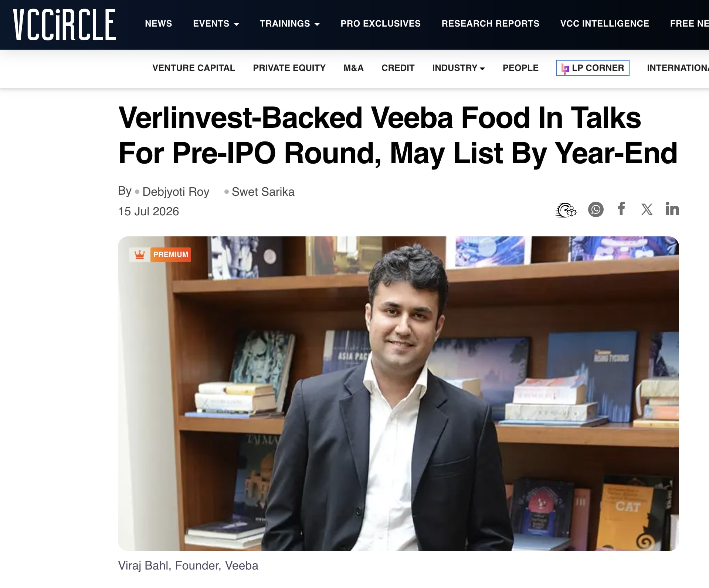Go to Research Reports
The height and width of the screenshot is (588, 709).
[490, 24]
